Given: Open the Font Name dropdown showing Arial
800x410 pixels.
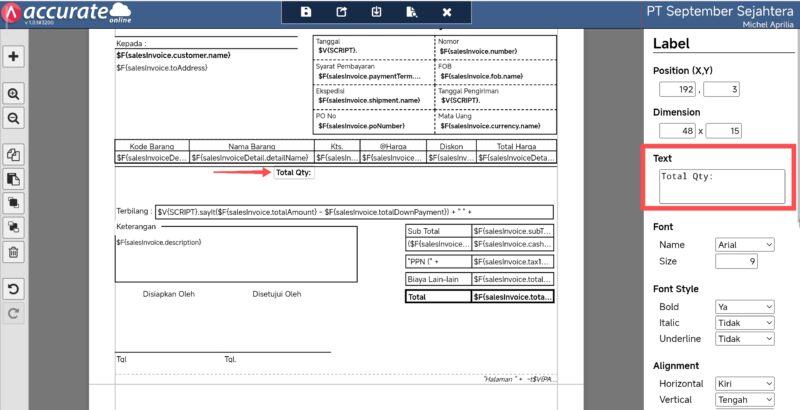Looking at the screenshot, I should pos(745,244).
